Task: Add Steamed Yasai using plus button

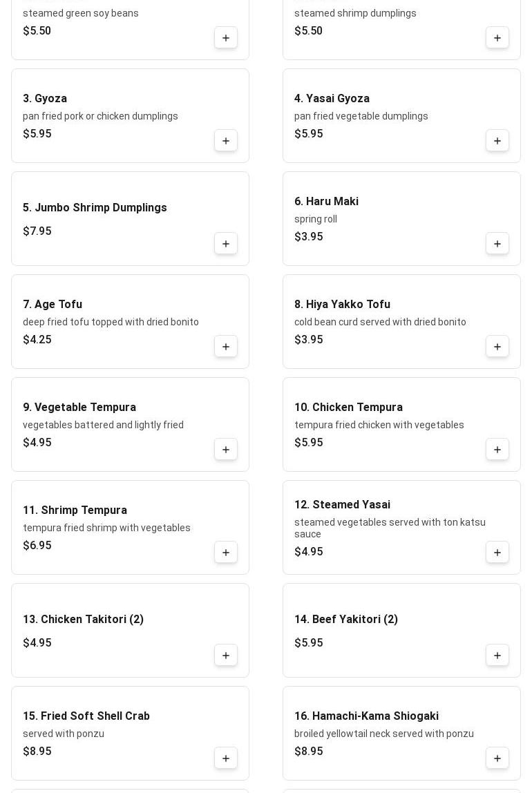Action: [497, 553]
